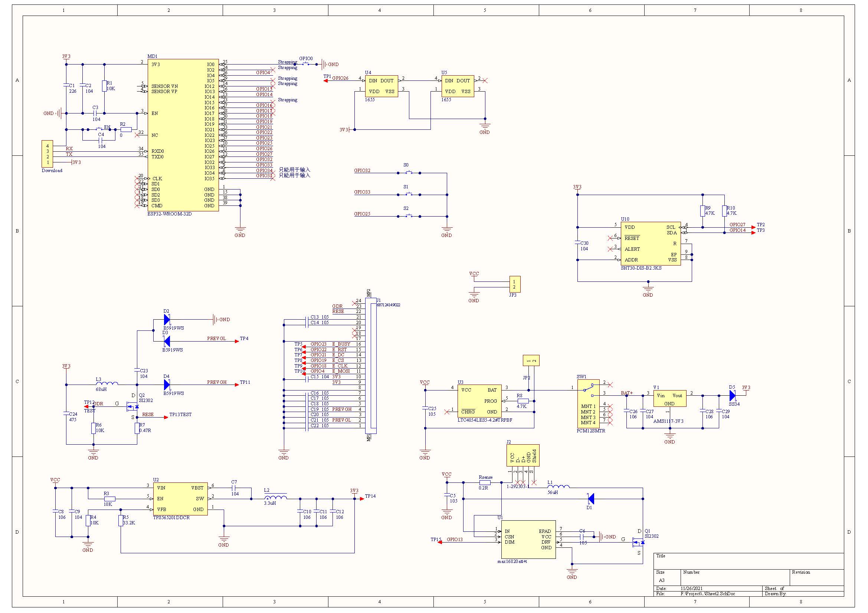Screen dimensions: 868x613
Task: Select the TX net label
Action: point(69,155)
